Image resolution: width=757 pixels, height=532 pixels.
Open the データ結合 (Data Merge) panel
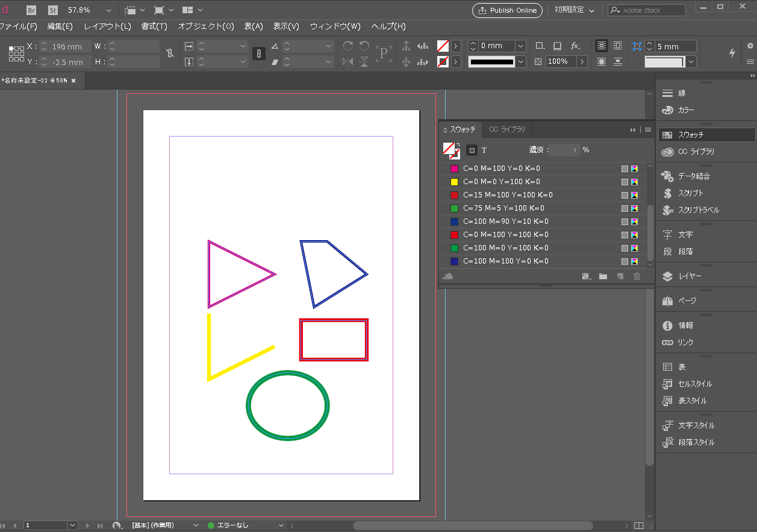[x=706, y=176]
